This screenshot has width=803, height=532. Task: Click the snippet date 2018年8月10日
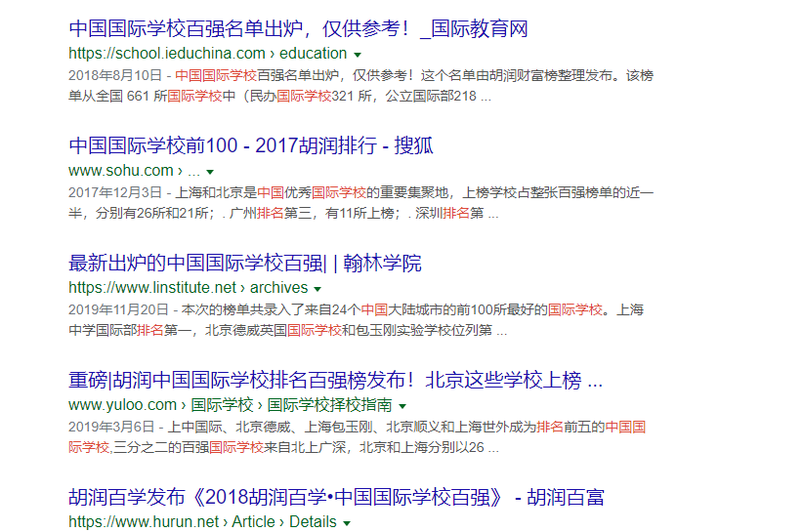[x=115, y=76]
